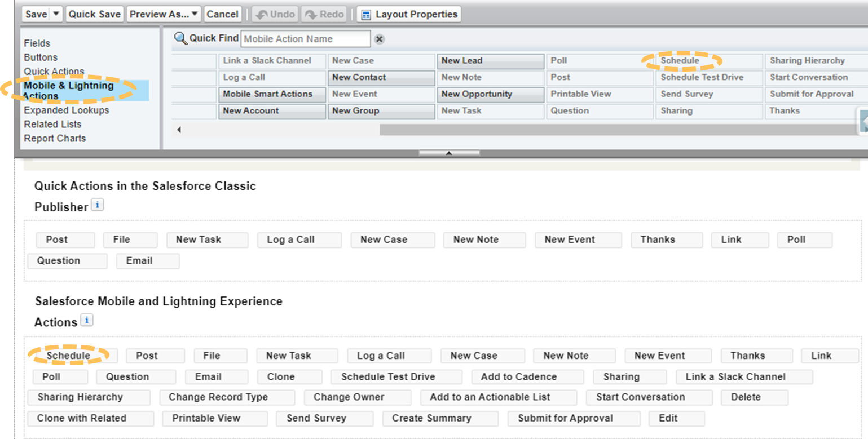Focus the Mobile Action Name input
This screenshot has width=868, height=439.
(305, 39)
